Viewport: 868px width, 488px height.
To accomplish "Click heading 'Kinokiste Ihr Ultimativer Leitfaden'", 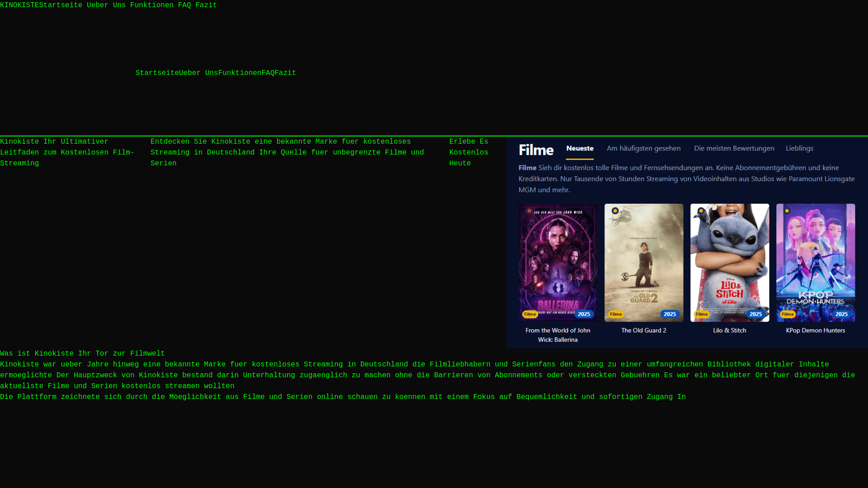I will (x=67, y=153).
